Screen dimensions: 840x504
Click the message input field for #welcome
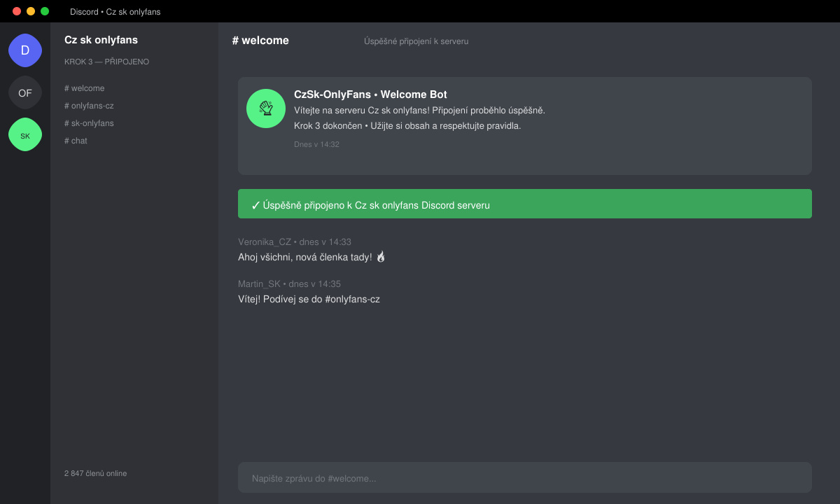tap(525, 477)
